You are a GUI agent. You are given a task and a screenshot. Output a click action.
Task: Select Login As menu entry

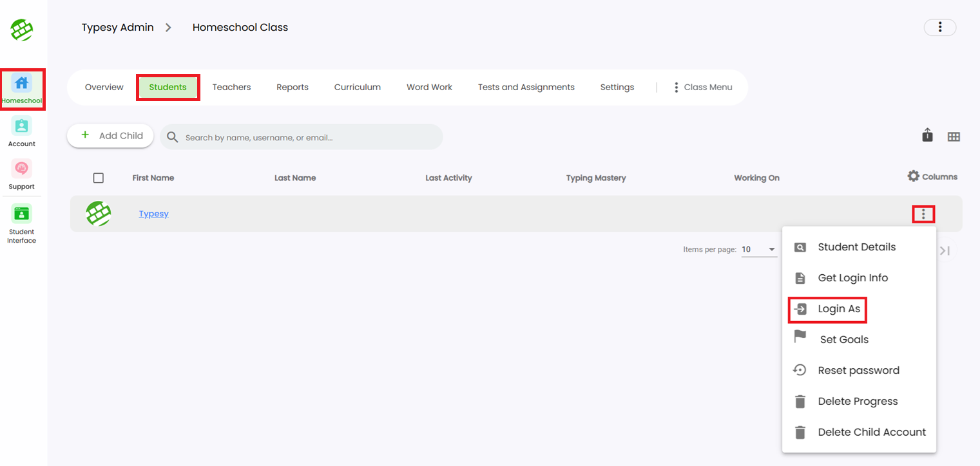pos(859,309)
